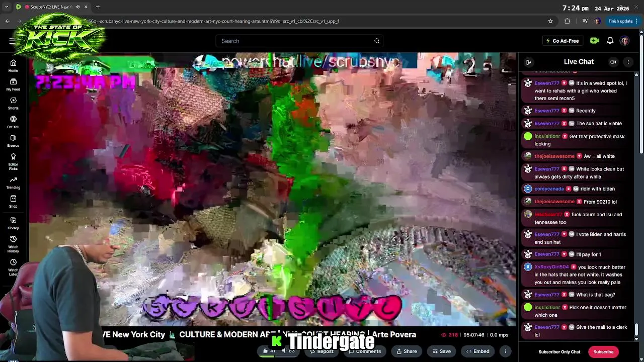Viewport: 644px width, 362px height.
Task: Click Eseven777 on 'The sun hat is viable'
Action: pyautogui.click(x=547, y=123)
